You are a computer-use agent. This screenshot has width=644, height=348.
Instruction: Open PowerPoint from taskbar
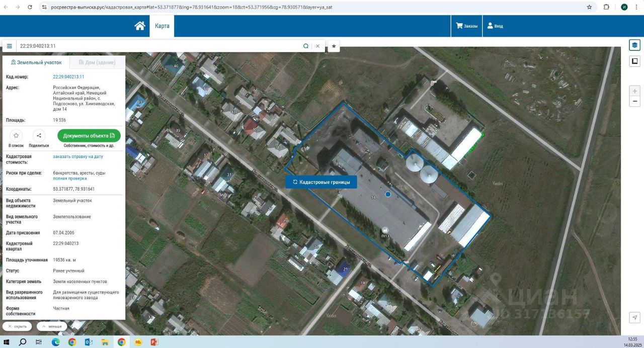pos(154,342)
